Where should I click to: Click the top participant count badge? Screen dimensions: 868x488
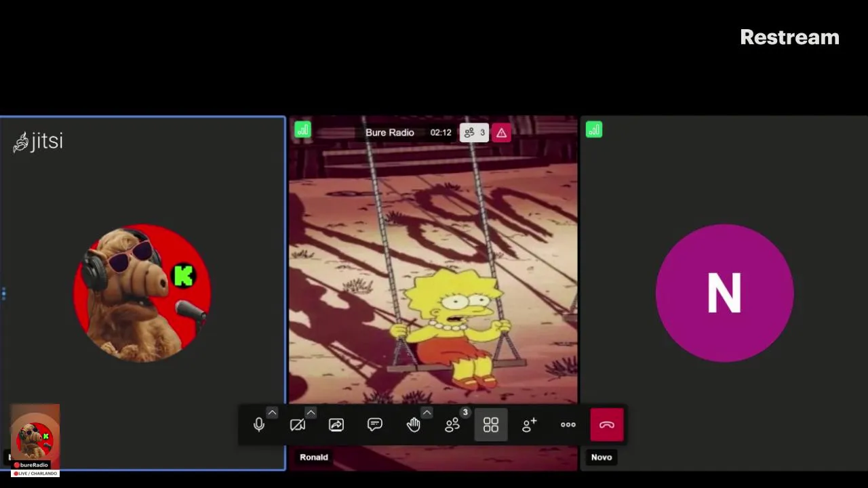pos(474,133)
